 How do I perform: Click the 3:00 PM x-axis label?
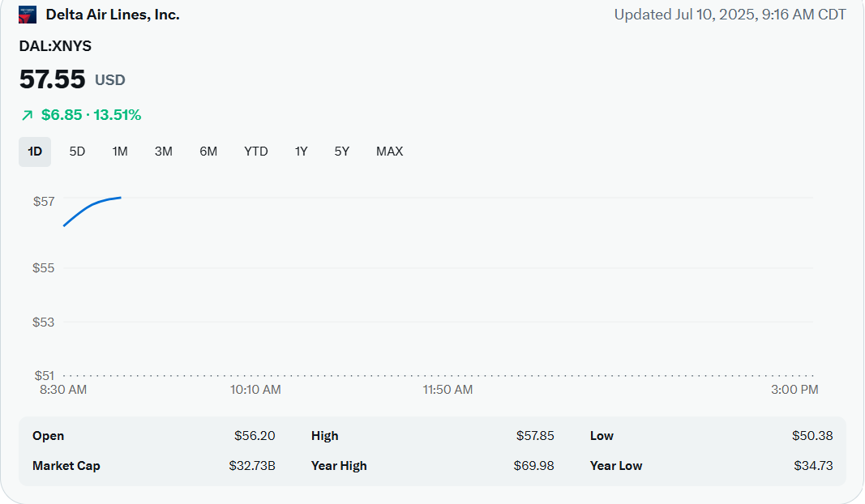[x=794, y=389]
